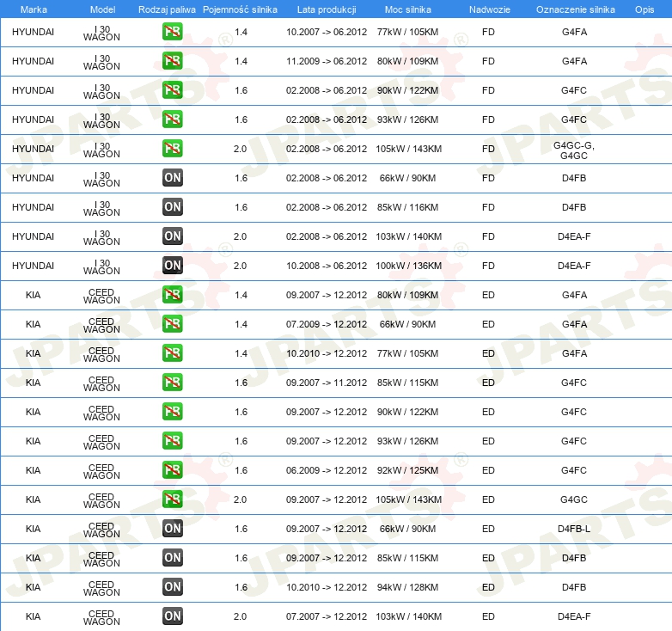Click the diesel ON icon in Kia D4FB-L row
Image resolution: width=672 pixels, height=631 pixels.
coord(172,529)
